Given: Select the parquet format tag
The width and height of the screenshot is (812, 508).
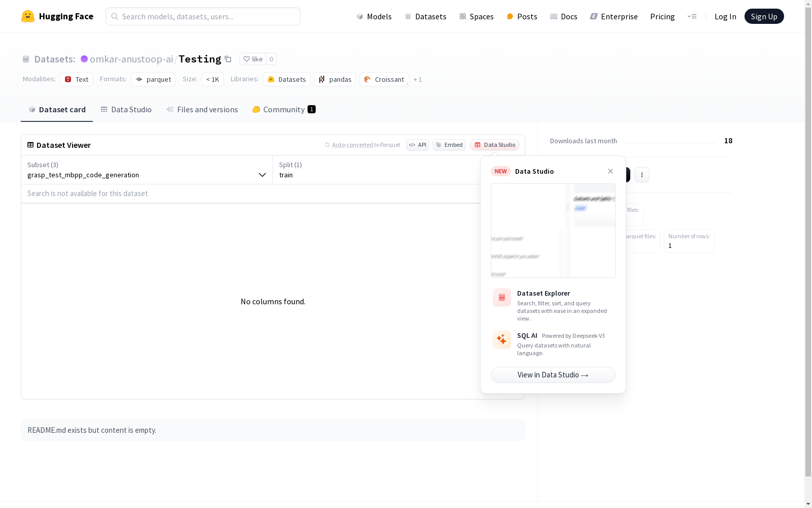Looking at the screenshot, I should pos(153,79).
